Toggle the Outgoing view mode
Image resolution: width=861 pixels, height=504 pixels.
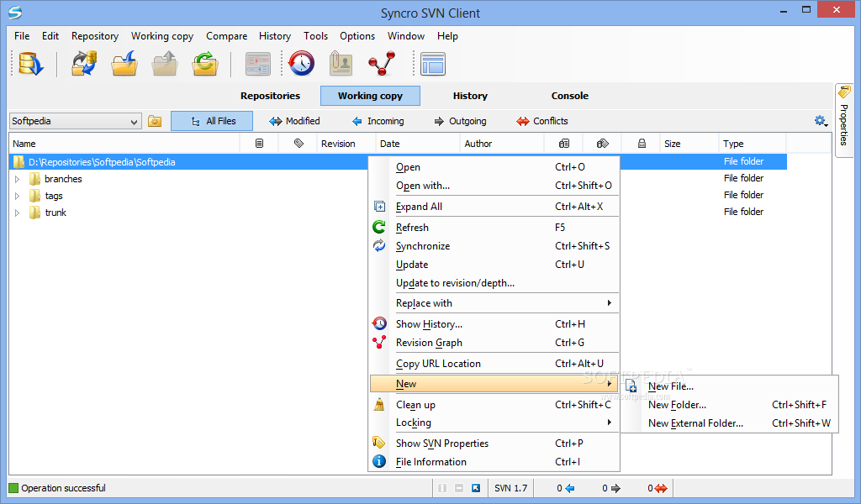pos(460,121)
